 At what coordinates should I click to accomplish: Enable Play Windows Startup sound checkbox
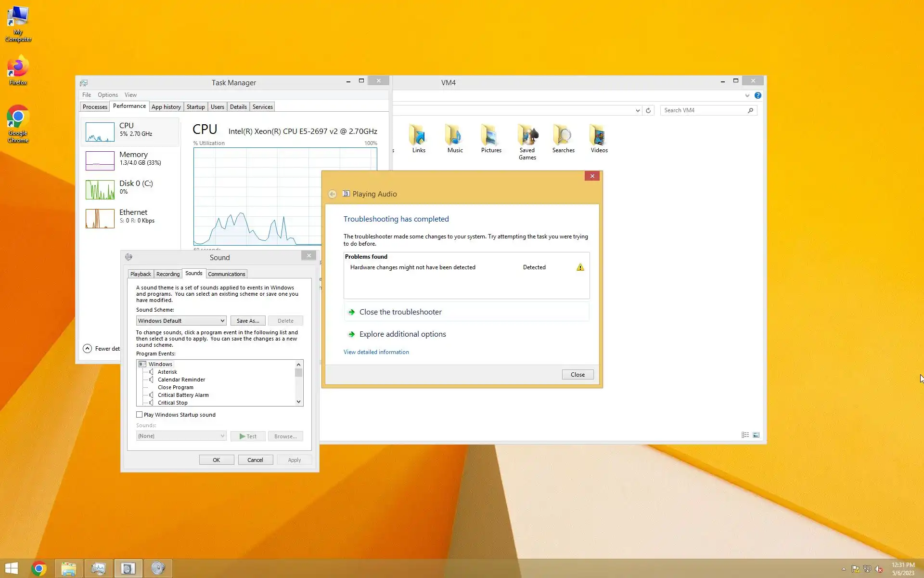click(140, 415)
